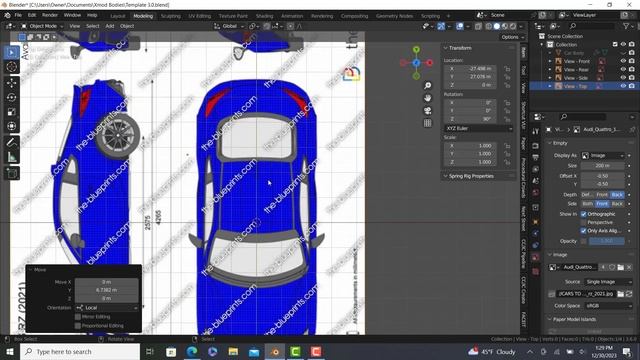
Task: Open the Display As Image dropdown
Action: click(x=602, y=156)
